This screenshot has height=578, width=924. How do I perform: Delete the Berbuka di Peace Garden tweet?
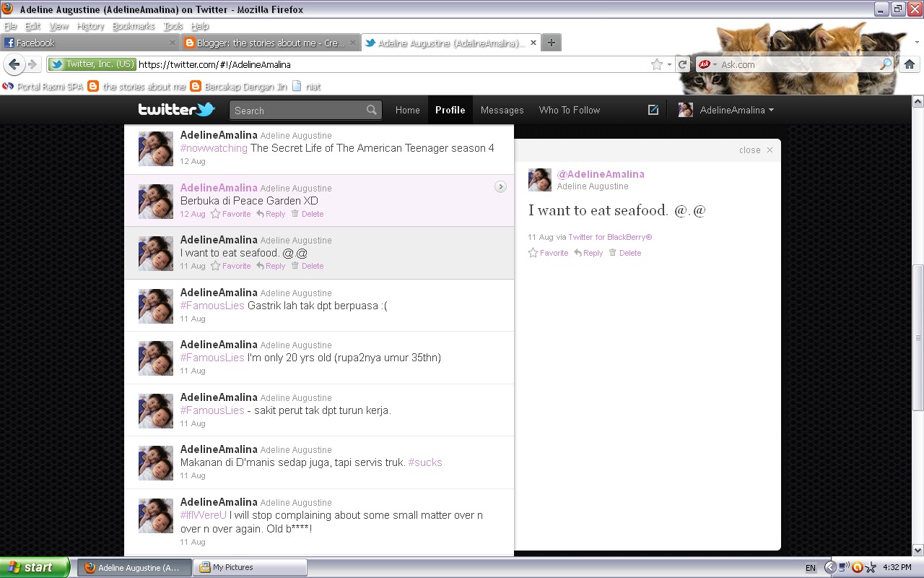pos(308,214)
